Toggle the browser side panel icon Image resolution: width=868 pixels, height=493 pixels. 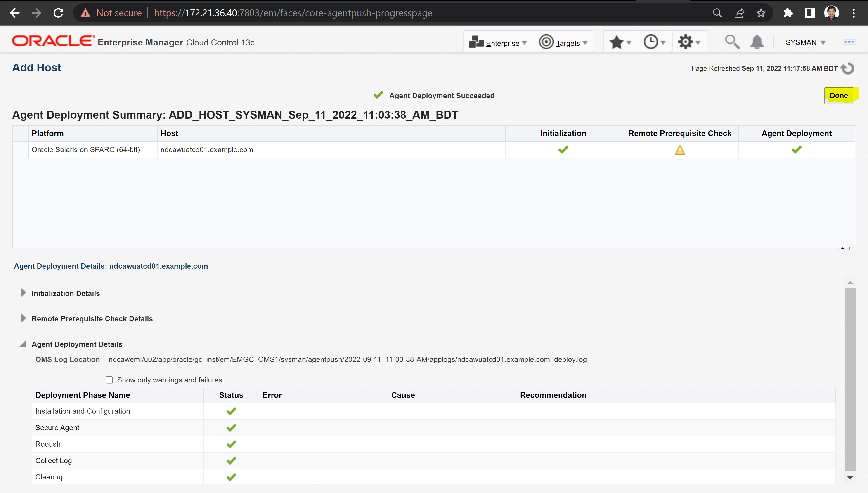click(x=810, y=13)
